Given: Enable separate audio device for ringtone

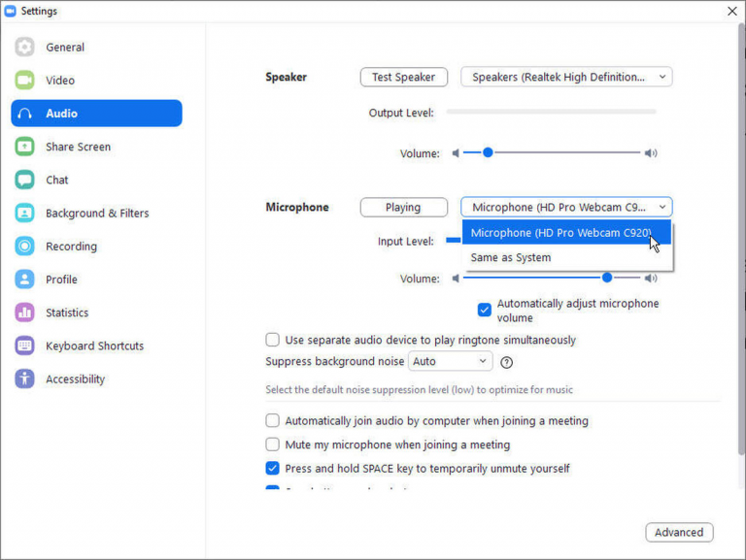Looking at the screenshot, I should point(273,340).
